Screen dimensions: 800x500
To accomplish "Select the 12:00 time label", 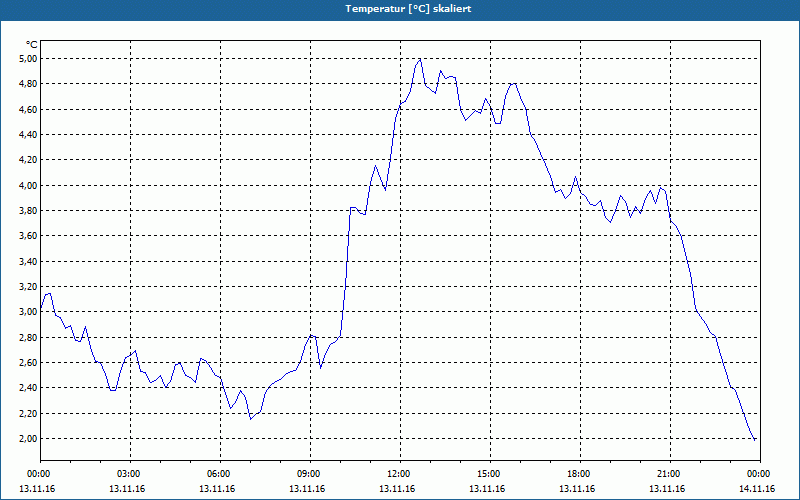I will click(x=400, y=474).
